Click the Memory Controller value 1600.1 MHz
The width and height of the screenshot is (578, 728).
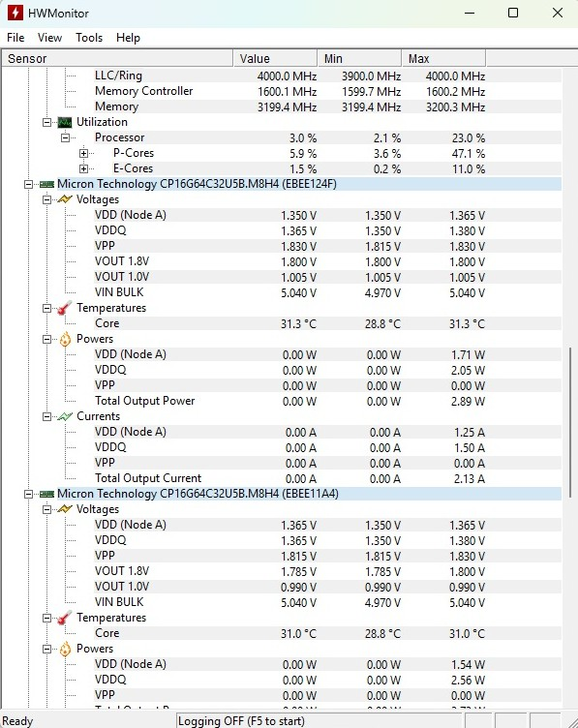(x=287, y=92)
